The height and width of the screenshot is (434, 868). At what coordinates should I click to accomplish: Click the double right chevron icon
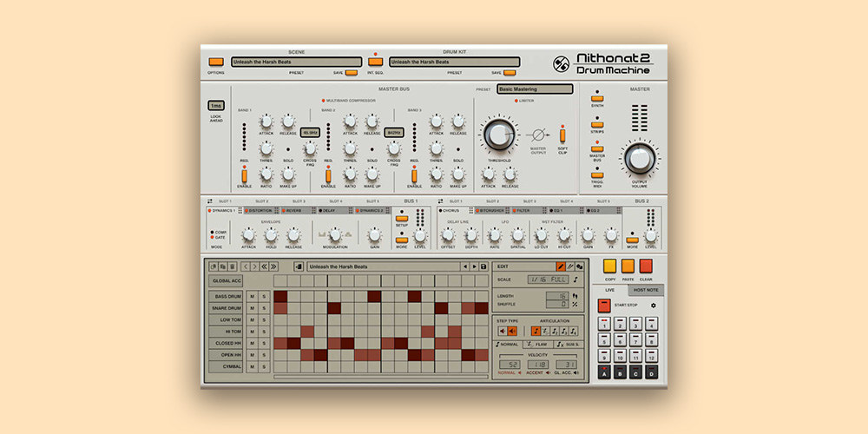(x=273, y=266)
